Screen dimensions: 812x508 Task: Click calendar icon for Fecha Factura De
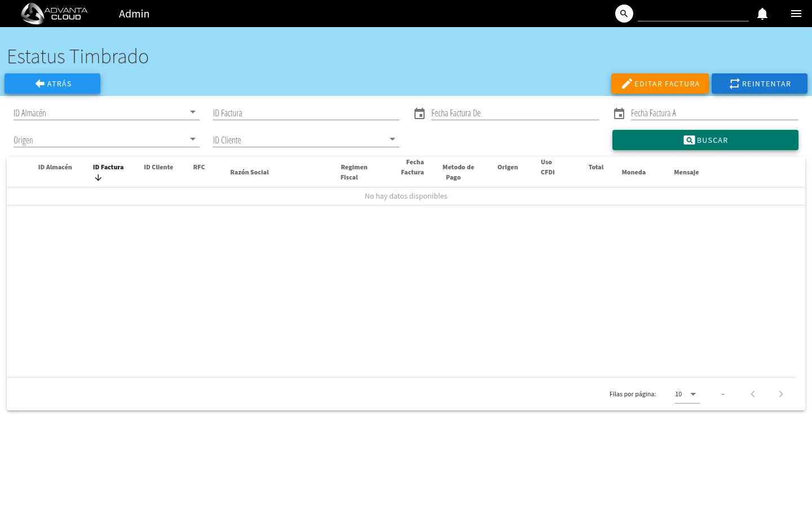click(420, 113)
